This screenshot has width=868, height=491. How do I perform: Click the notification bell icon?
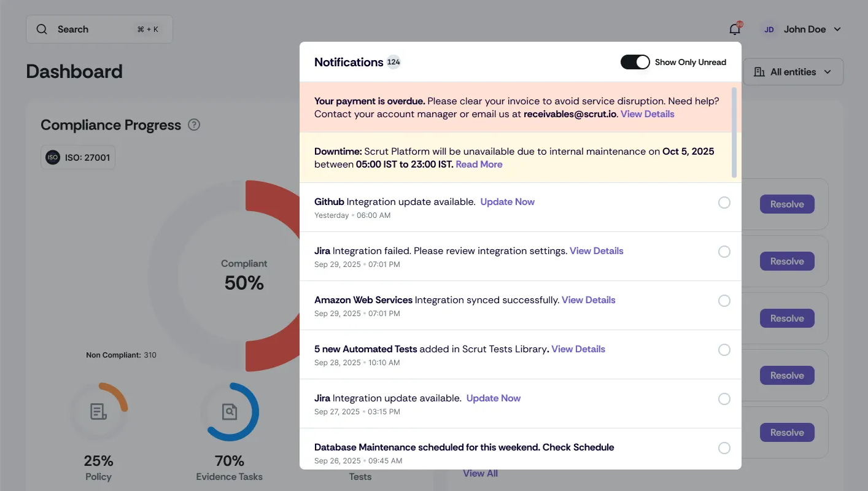pos(734,29)
